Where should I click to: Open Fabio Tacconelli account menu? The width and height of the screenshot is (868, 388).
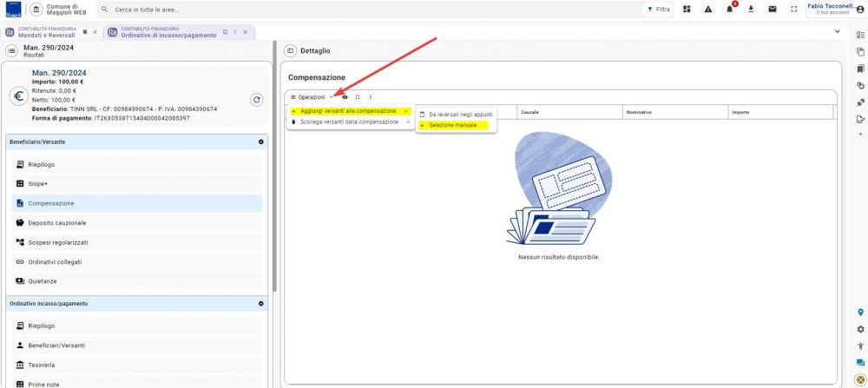835,10
